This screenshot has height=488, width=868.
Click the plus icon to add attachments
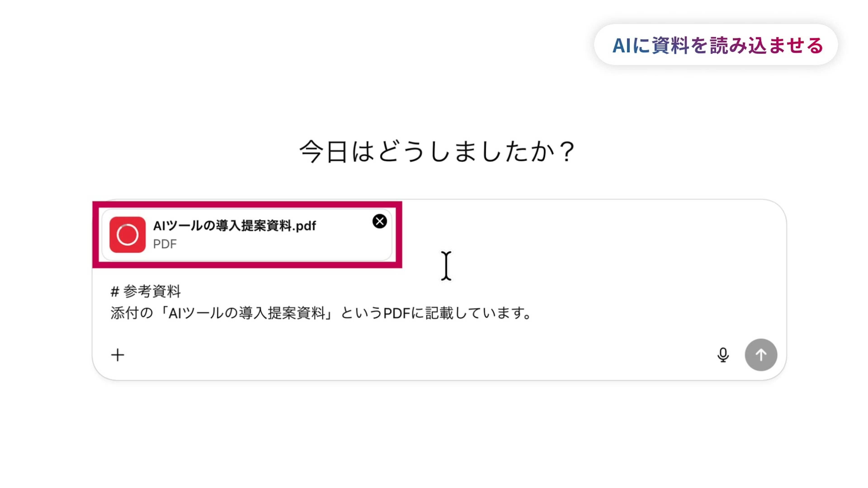point(118,355)
